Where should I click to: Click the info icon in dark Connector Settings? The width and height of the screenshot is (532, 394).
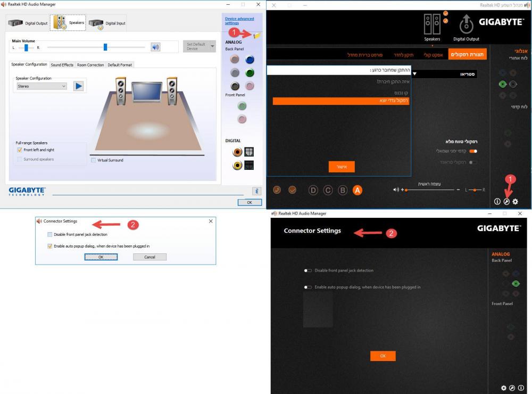pyautogui.click(x=521, y=388)
